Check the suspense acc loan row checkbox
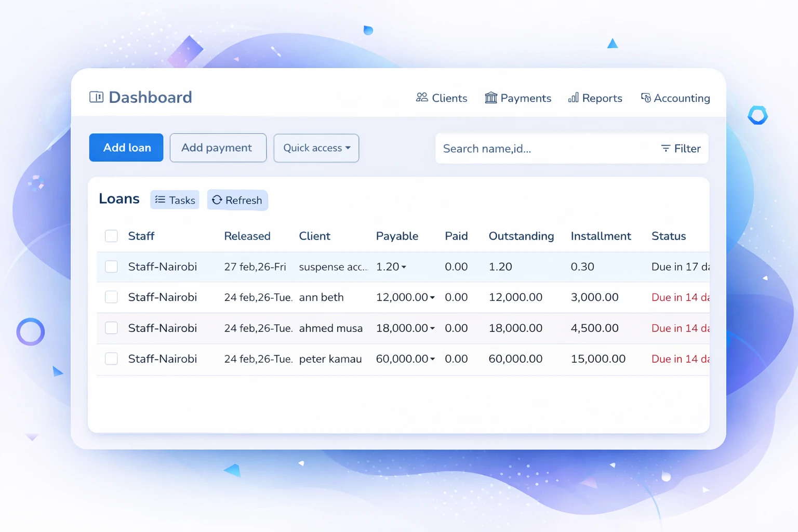The width and height of the screenshot is (798, 532). 111,267
